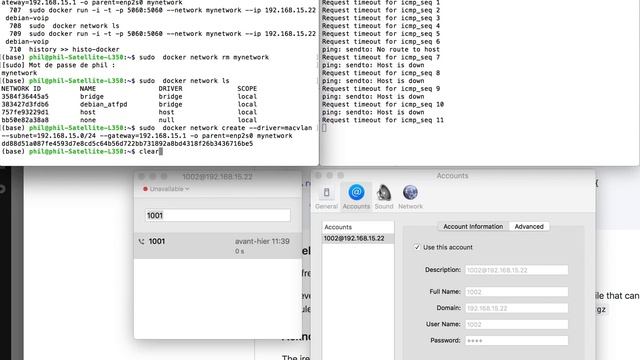Click phone icon beside 1001 call entry
Image resolution: width=640 pixels, height=360 pixels.
tap(141, 242)
